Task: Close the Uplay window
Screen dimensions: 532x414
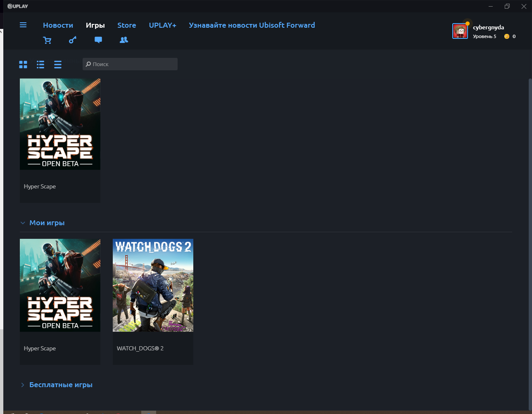Action: click(524, 6)
